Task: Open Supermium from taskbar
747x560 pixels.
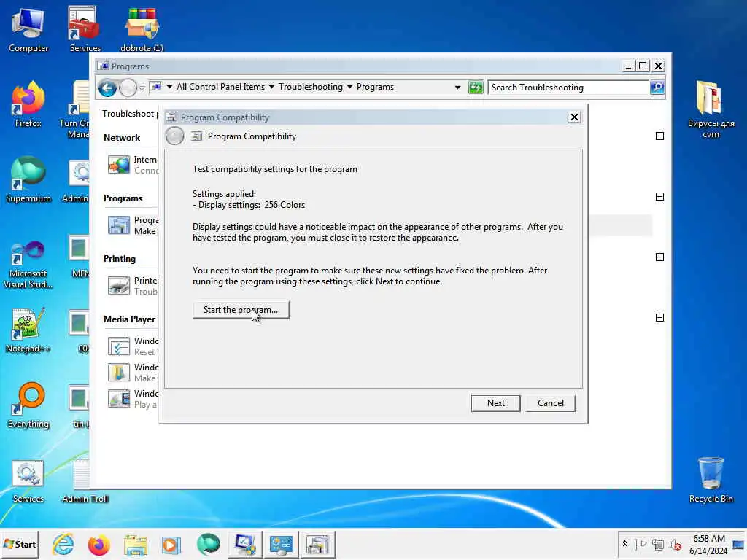Action: (208, 544)
